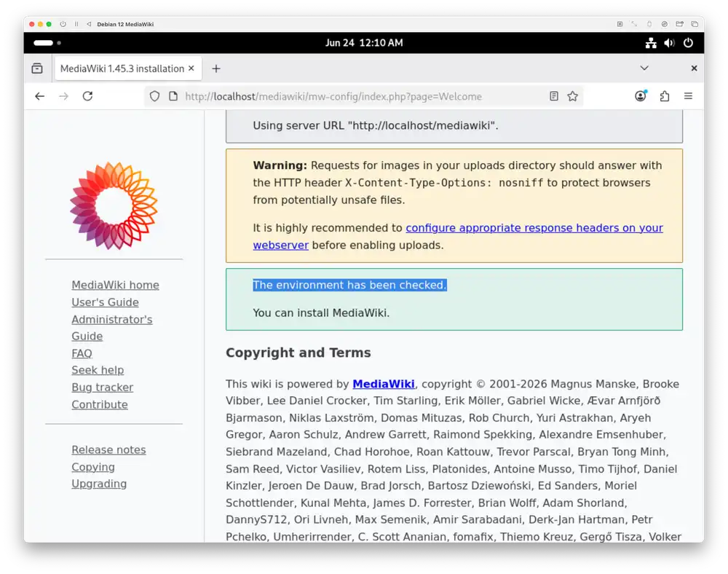Expand the list all tabs chevron
728x574 pixels.
point(644,68)
